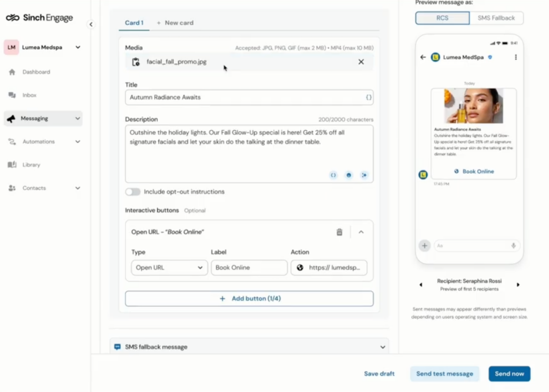Click Add button (1/4)
The width and height of the screenshot is (549, 392).
pos(249,299)
